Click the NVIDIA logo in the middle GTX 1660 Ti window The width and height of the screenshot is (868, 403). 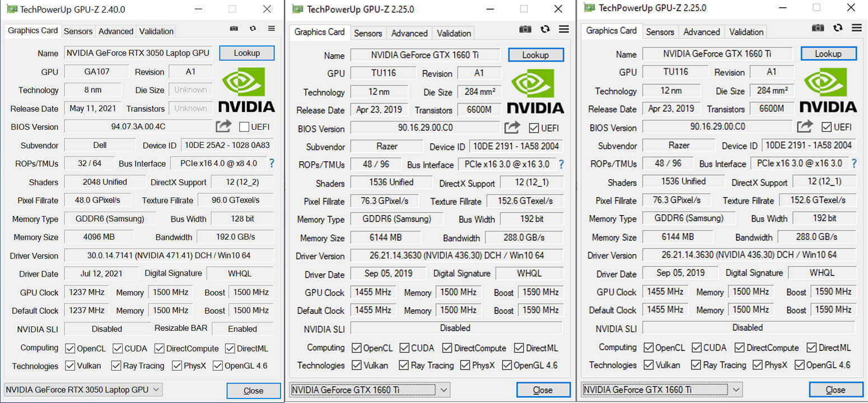pos(535,91)
